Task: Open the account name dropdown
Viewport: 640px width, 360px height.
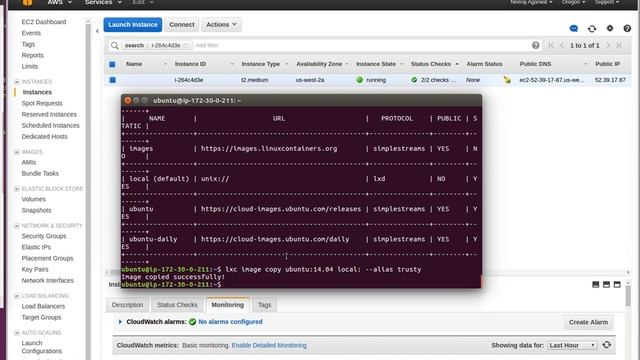Action: coord(531,2)
